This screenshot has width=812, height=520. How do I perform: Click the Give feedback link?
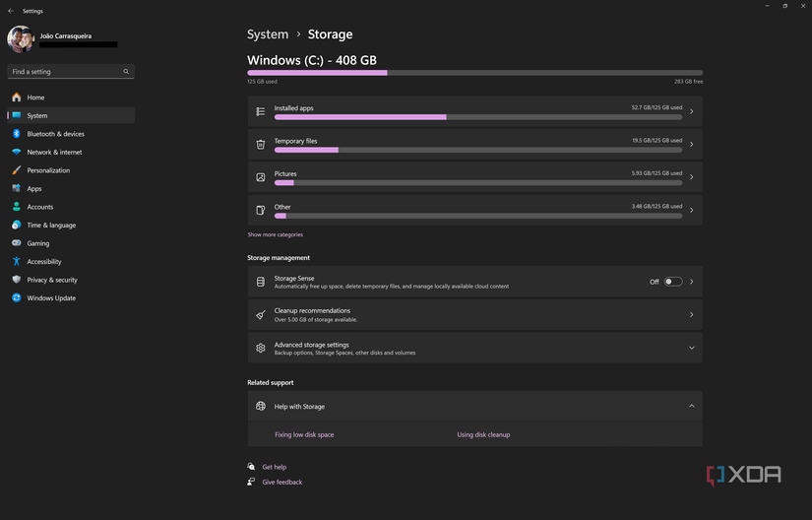coord(282,482)
